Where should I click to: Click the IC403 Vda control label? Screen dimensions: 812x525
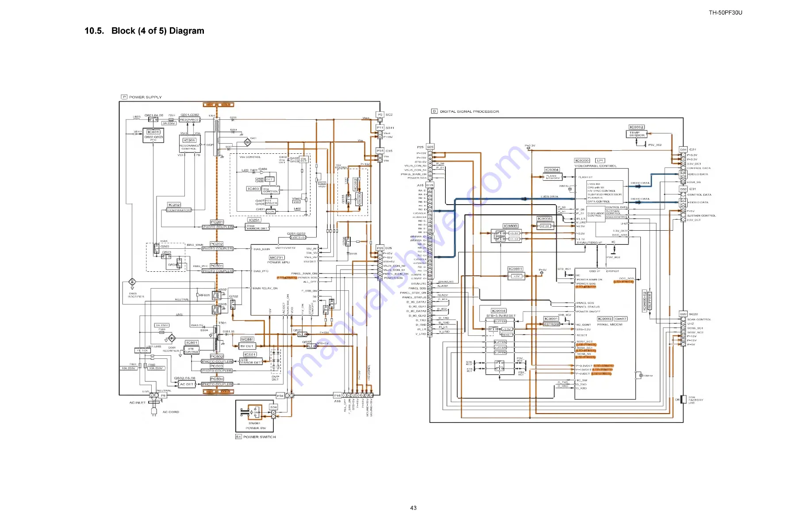pyautogui.click(x=253, y=189)
